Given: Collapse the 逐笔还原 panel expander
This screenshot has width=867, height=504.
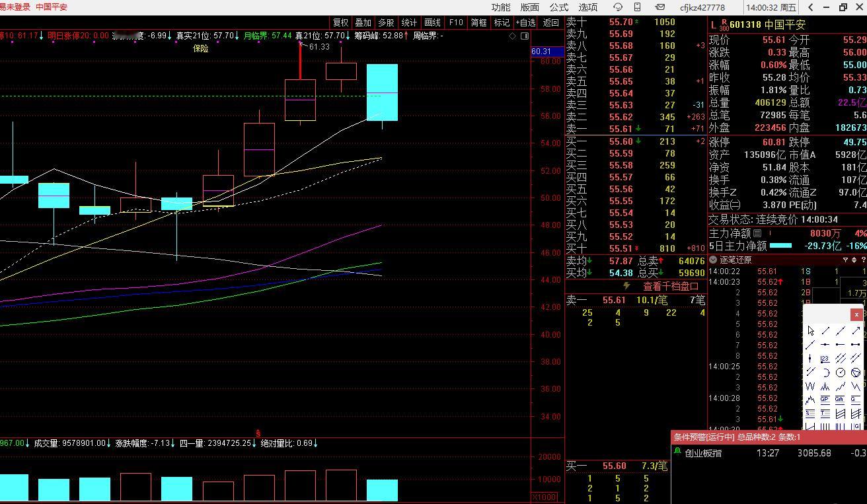Looking at the screenshot, I should click(714, 260).
